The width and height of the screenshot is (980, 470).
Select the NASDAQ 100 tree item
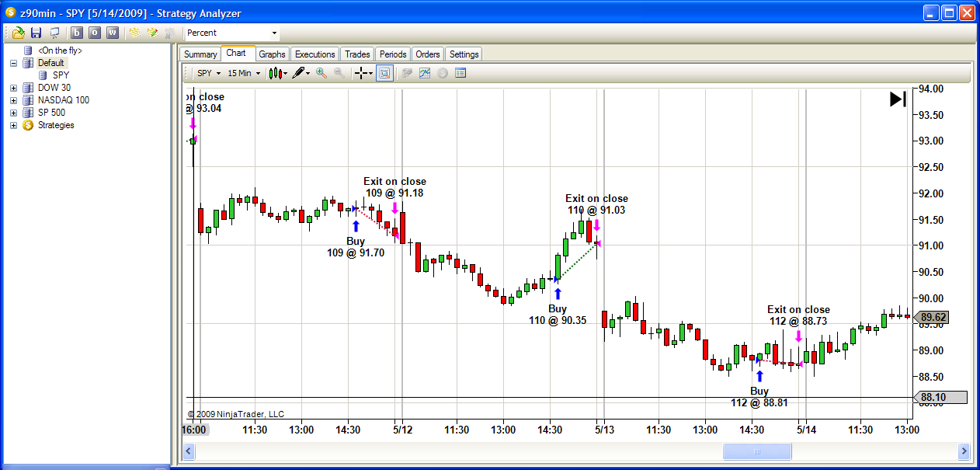(64, 100)
